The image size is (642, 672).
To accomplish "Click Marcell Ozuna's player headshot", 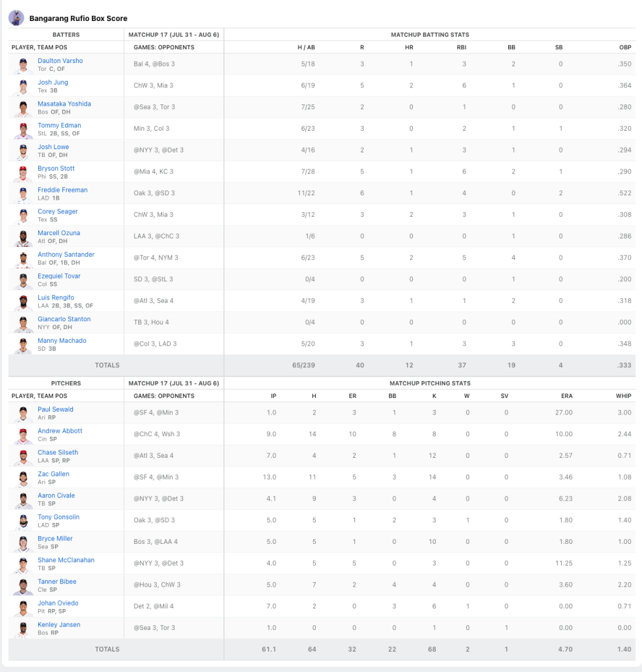I will pyautogui.click(x=24, y=237).
